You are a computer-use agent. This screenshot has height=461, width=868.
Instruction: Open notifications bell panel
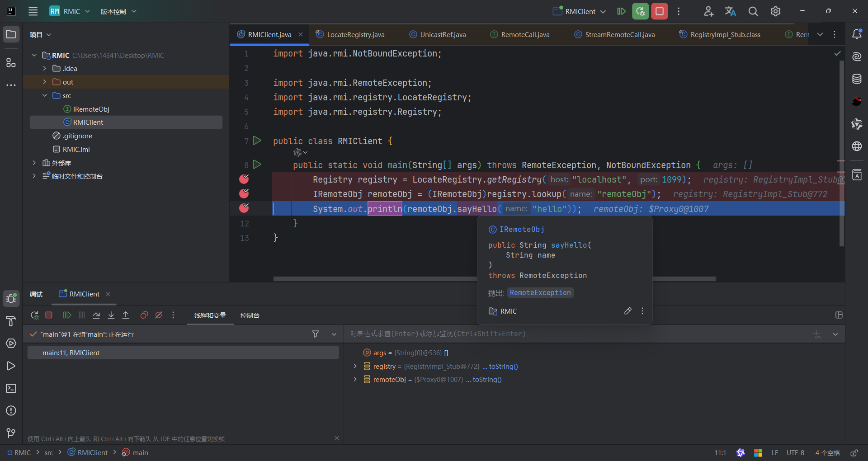click(x=857, y=34)
